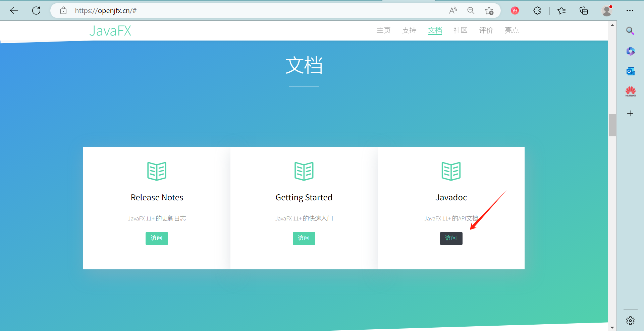Click the Release Notes book icon

click(x=157, y=171)
